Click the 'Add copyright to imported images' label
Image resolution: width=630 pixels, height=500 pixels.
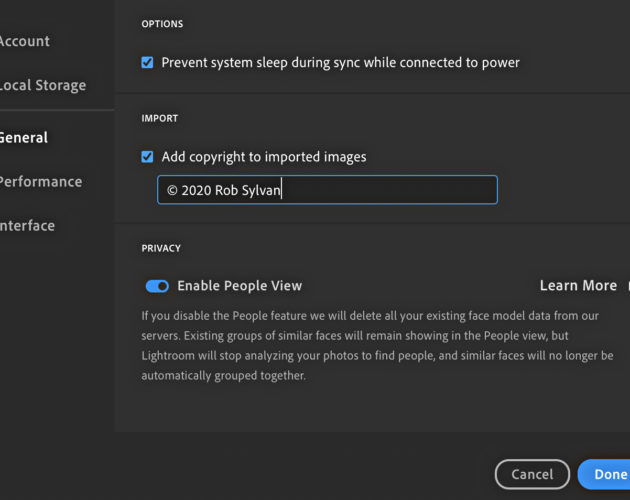pos(264,157)
